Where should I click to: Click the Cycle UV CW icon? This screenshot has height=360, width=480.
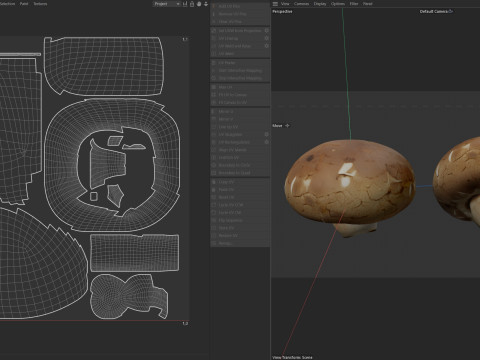214,212
